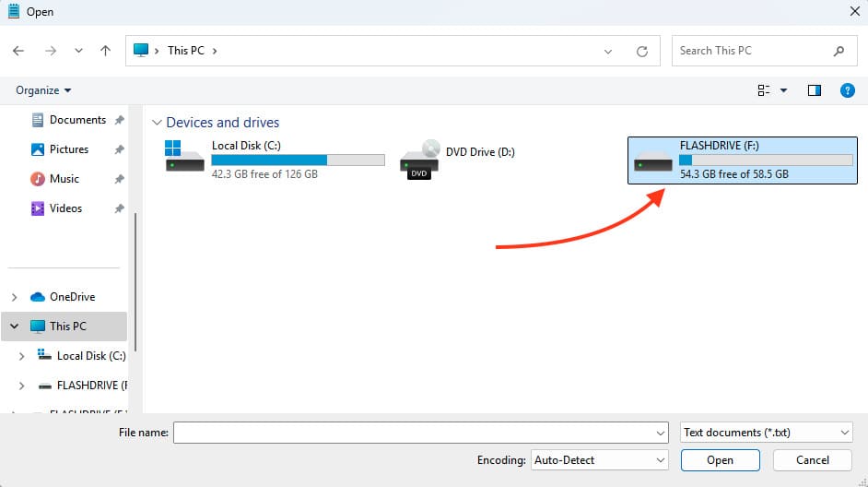This screenshot has width=868, height=487.
Task: Toggle the preview pane icon
Action: (814, 90)
